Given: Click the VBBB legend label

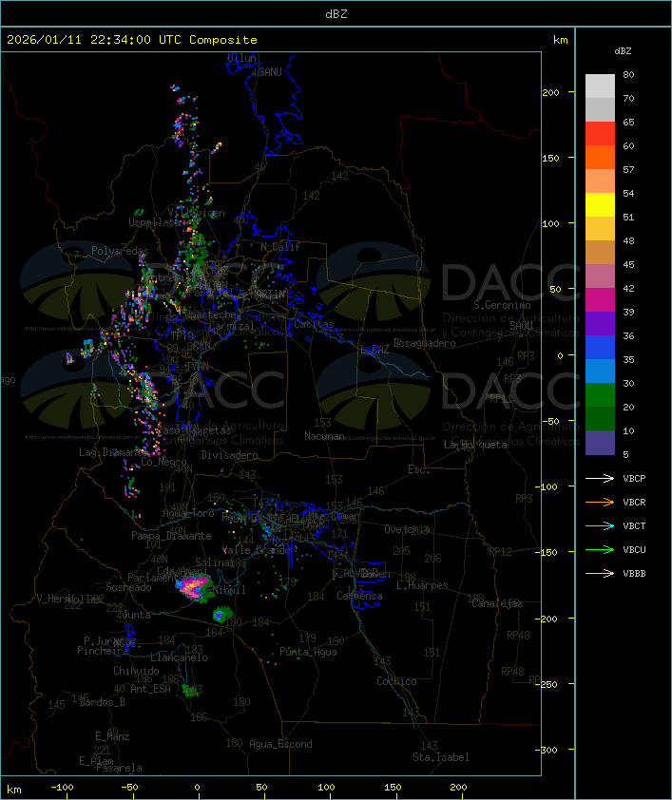Looking at the screenshot, I should 634,574.
